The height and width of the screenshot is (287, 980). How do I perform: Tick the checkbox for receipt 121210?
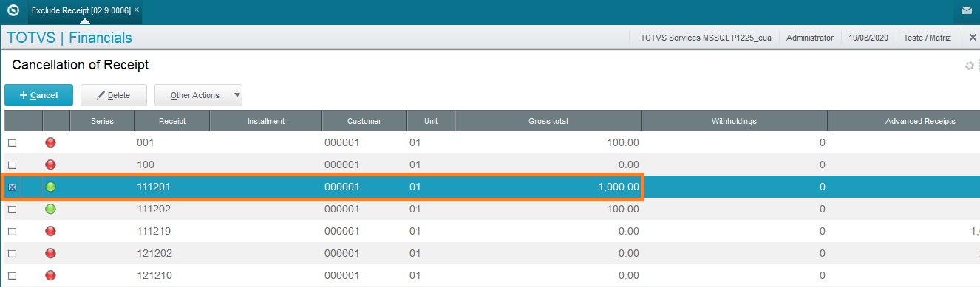pyautogui.click(x=12, y=276)
